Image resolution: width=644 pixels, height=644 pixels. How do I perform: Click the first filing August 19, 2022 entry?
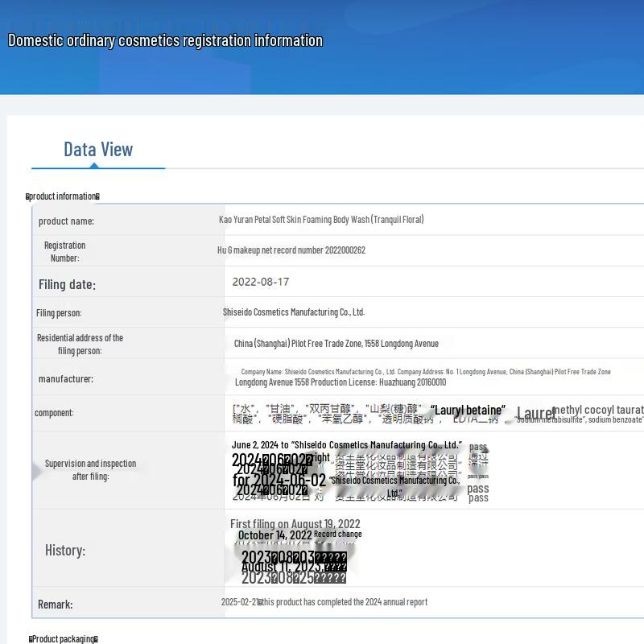295,524
